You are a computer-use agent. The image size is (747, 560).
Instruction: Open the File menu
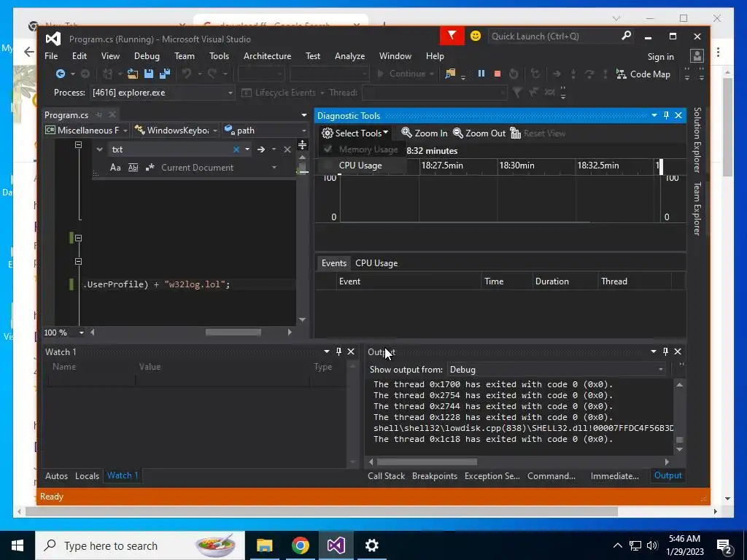click(51, 56)
